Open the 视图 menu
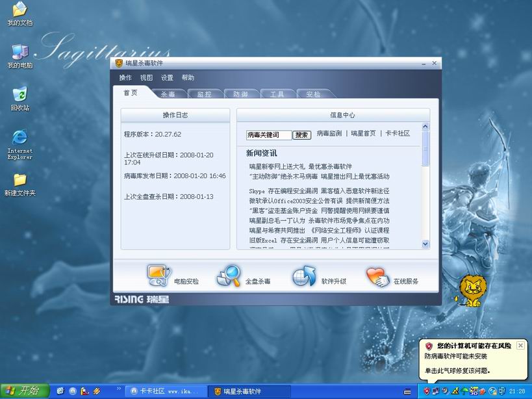The width and height of the screenshot is (532, 399). [146, 78]
